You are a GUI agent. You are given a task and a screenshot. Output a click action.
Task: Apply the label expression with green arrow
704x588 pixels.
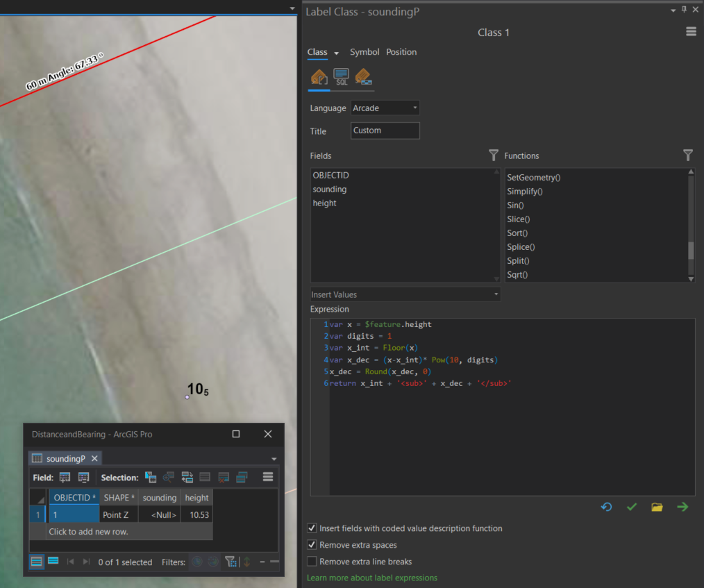(682, 507)
